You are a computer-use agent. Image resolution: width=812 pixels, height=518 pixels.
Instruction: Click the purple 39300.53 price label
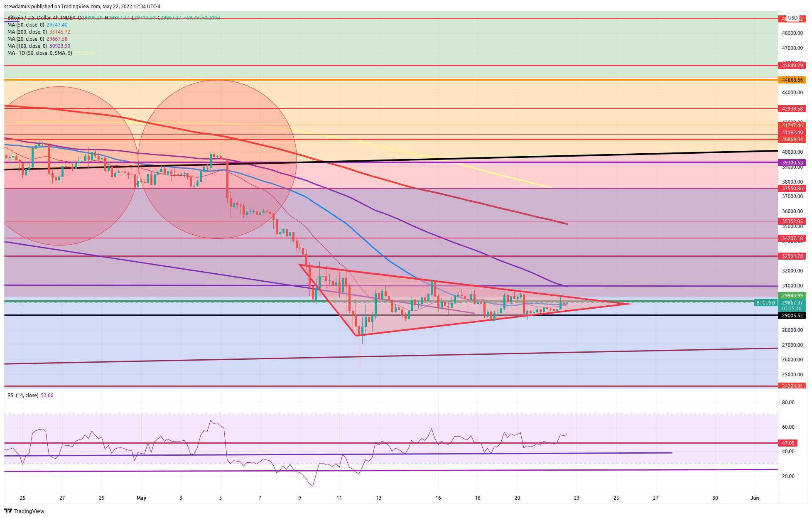(x=792, y=163)
